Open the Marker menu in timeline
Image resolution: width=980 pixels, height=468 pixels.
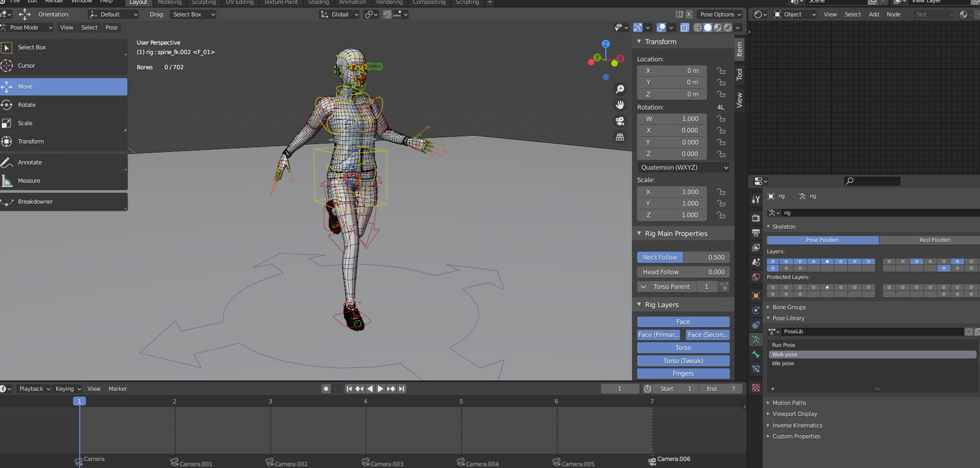click(117, 389)
